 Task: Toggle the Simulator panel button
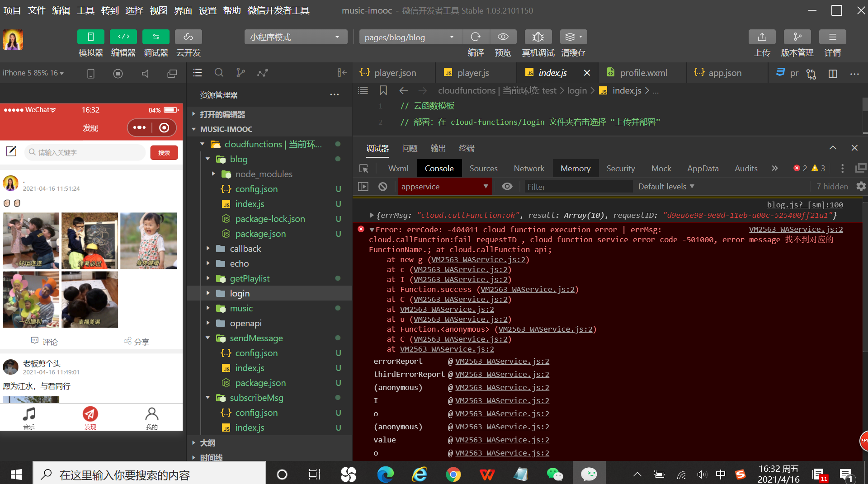(x=90, y=37)
